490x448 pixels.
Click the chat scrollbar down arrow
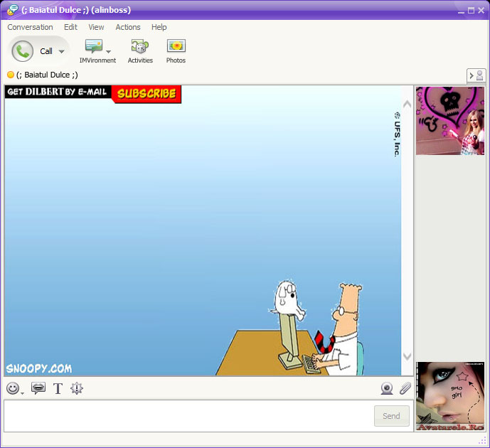(408, 356)
